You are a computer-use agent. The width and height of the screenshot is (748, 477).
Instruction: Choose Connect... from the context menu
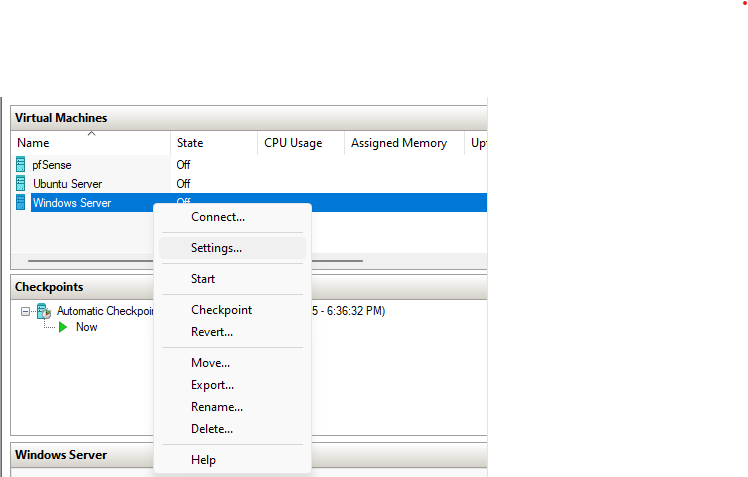click(x=218, y=217)
